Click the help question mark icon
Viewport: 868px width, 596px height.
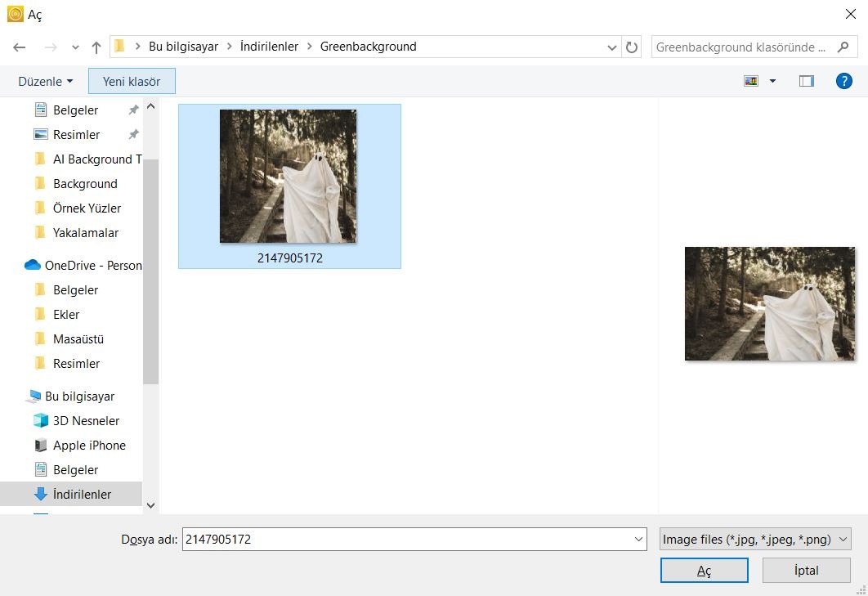[843, 81]
